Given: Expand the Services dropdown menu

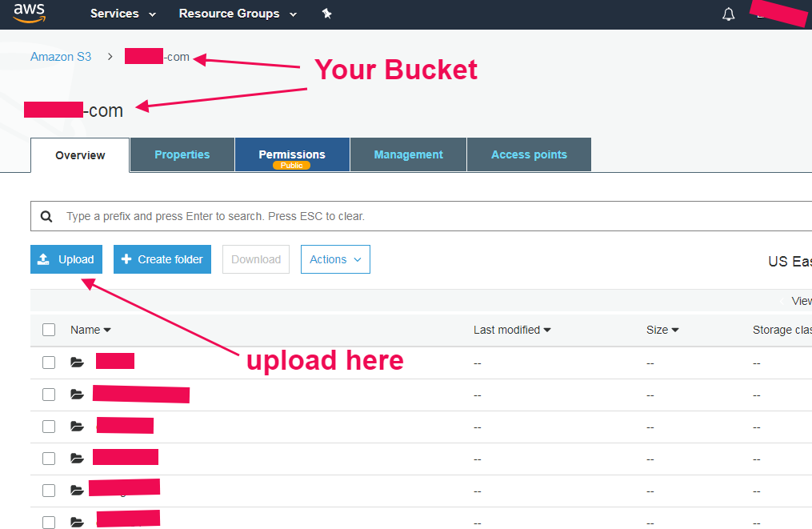Looking at the screenshot, I should [x=123, y=14].
